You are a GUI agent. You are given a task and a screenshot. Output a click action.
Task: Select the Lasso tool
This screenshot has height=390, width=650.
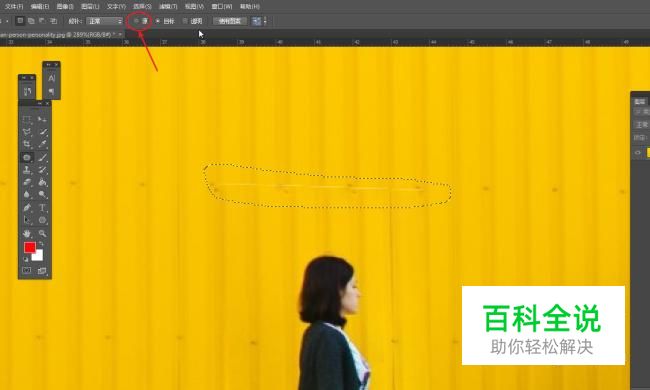point(27,132)
